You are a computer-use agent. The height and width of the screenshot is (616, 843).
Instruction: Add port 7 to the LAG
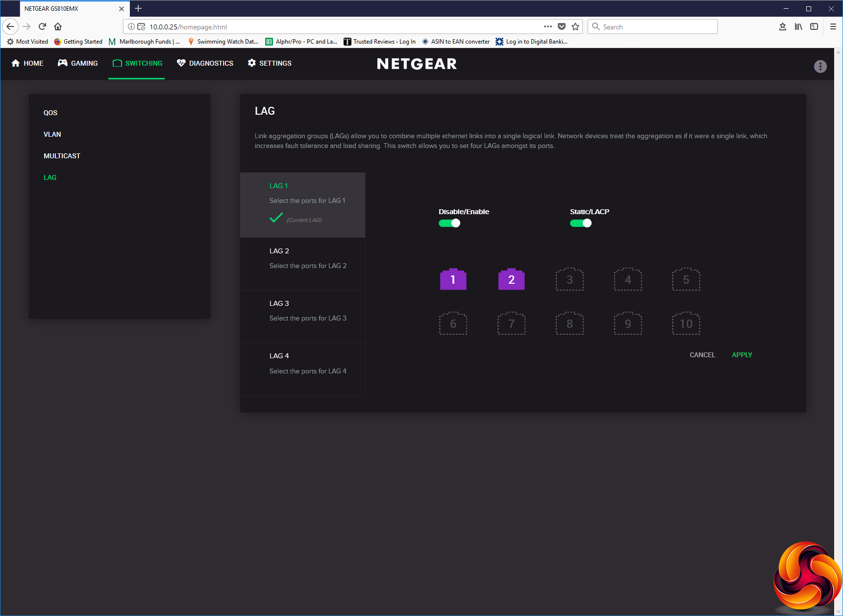click(511, 323)
